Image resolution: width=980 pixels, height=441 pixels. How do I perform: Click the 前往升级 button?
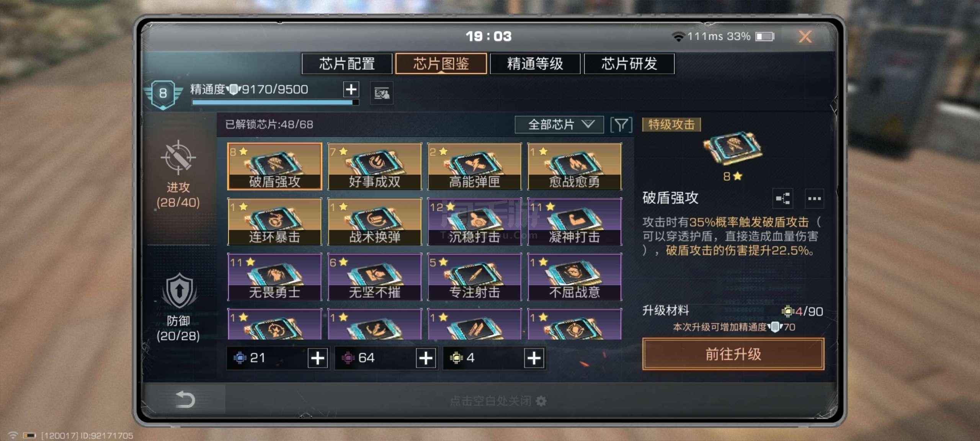click(x=733, y=354)
